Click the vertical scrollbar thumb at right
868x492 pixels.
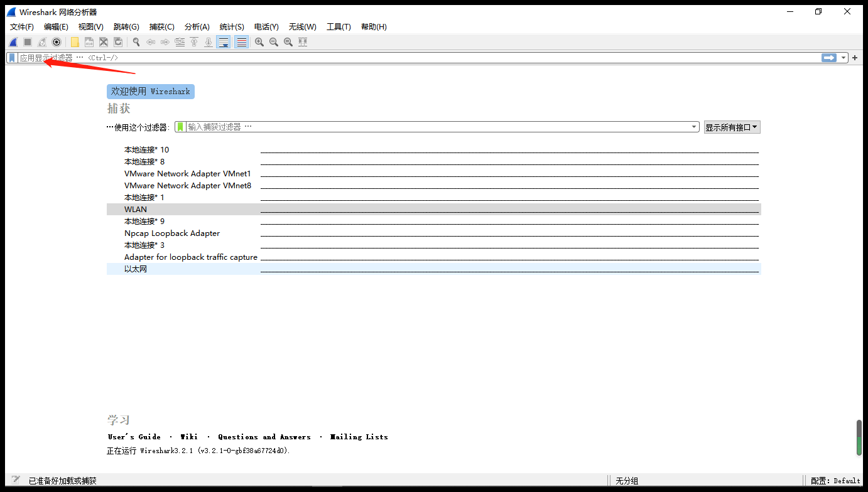pyautogui.click(x=859, y=437)
